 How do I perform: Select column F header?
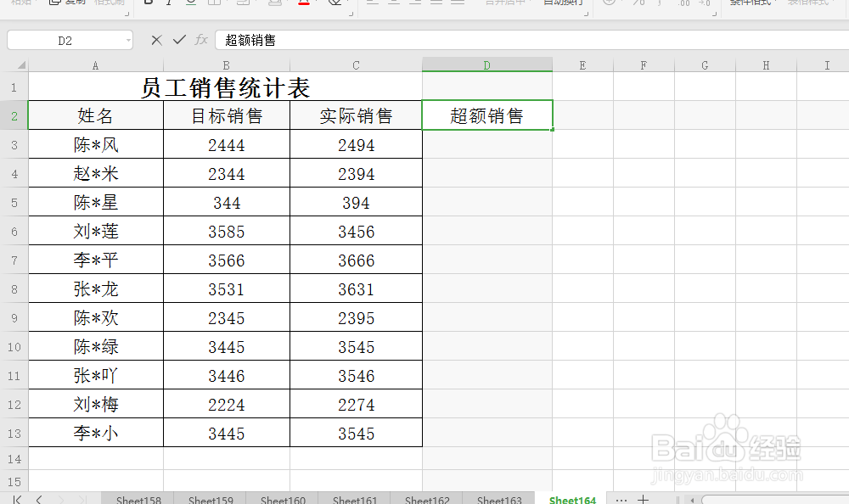click(x=644, y=65)
